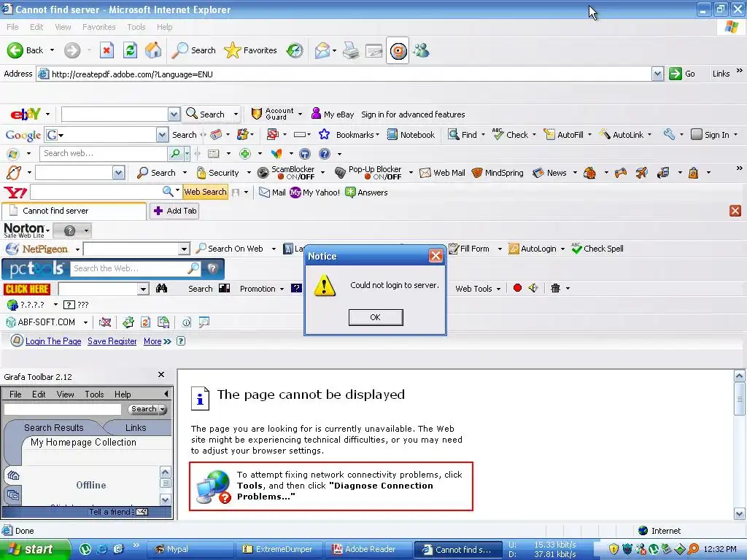The height and width of the screenshot is (560, 747).
Task: Open the Favorites menu
Action: click(98, 27)
